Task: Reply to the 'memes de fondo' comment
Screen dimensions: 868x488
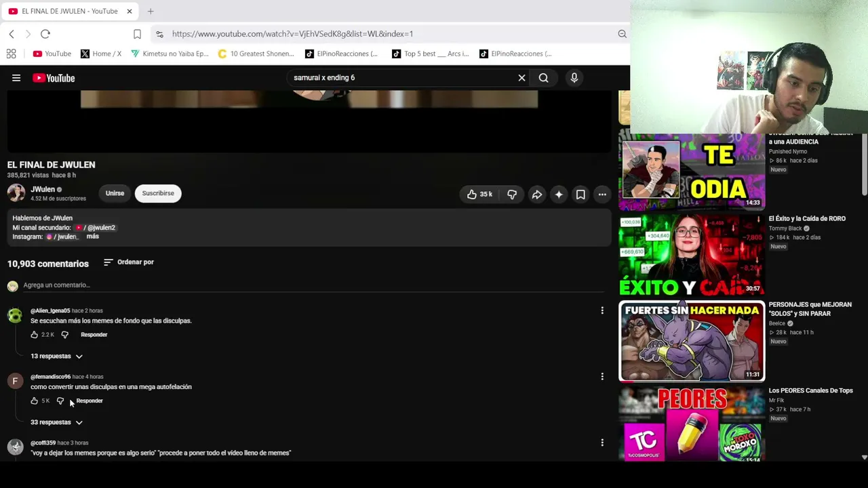Action: tap(94, 335)
